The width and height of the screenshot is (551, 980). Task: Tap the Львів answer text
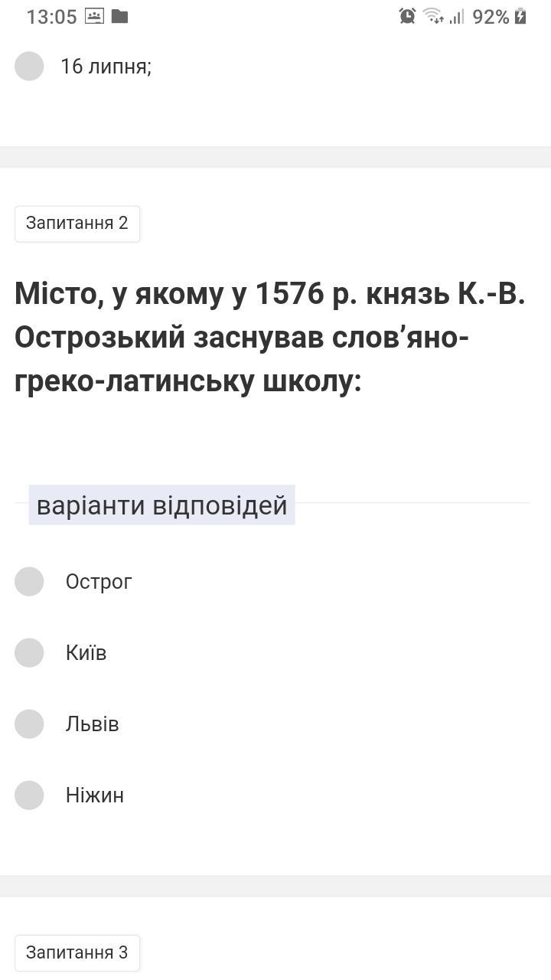click(93, 724)
